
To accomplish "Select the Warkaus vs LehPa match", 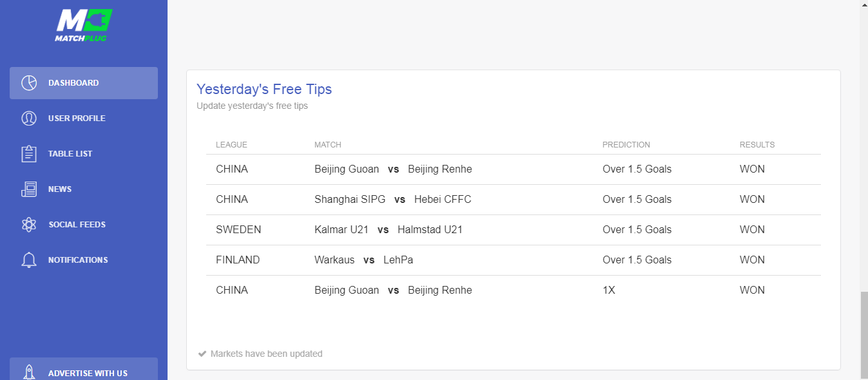I will [x=363, y=260].
